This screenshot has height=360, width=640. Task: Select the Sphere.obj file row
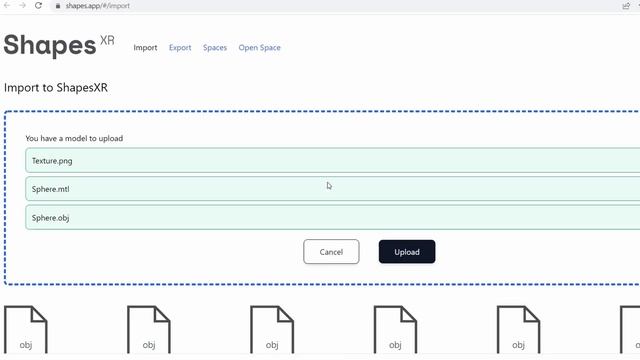(333, 217)
